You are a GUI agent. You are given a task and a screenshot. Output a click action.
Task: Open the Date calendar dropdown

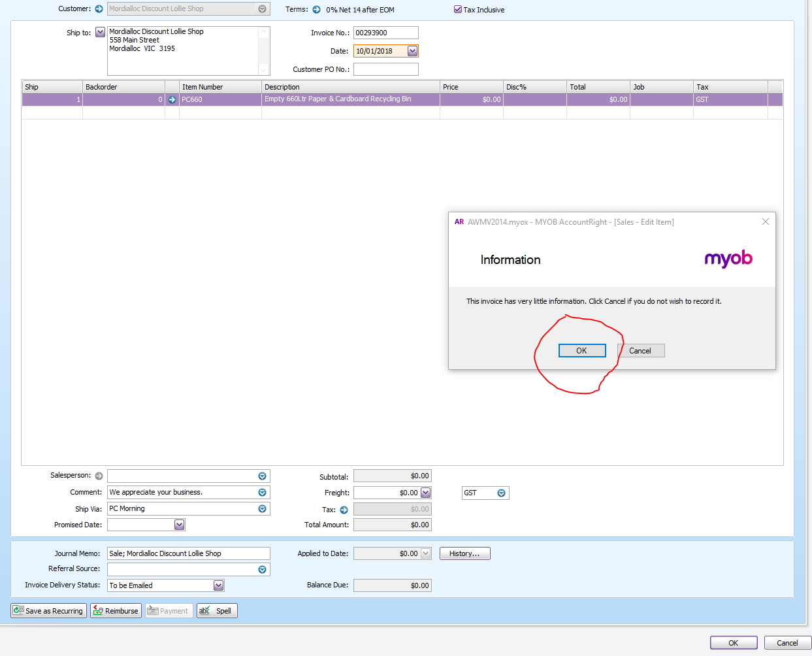tap(412, 51)
